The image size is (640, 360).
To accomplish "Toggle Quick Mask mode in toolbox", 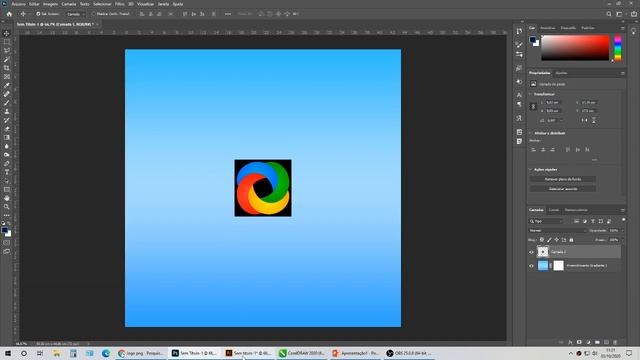I will (7, 243).
